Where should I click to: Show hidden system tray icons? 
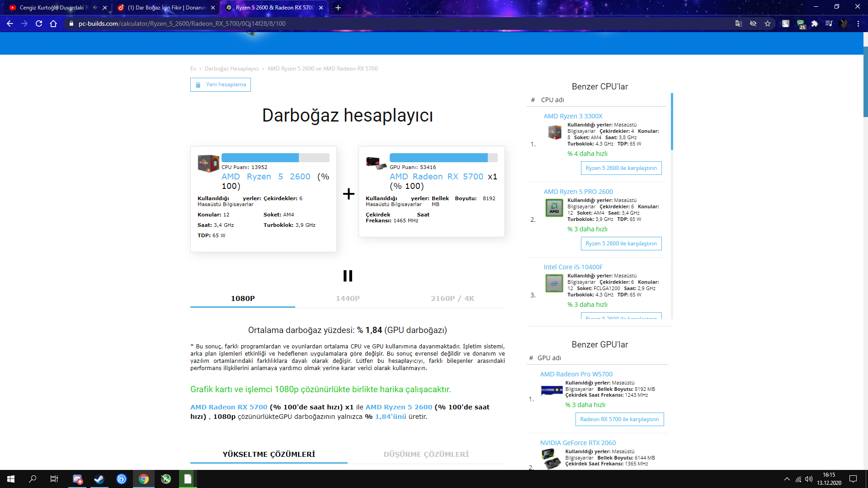(x=787, y=479)
